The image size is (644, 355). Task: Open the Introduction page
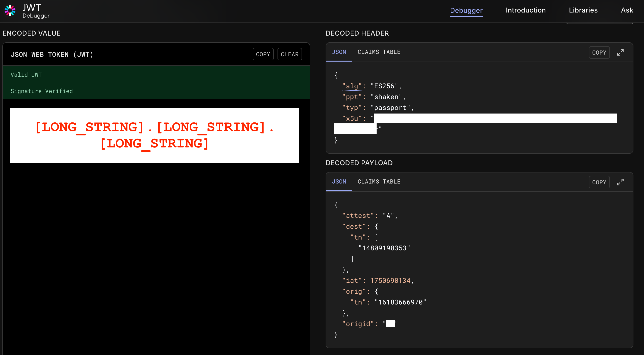coord(525,10)
